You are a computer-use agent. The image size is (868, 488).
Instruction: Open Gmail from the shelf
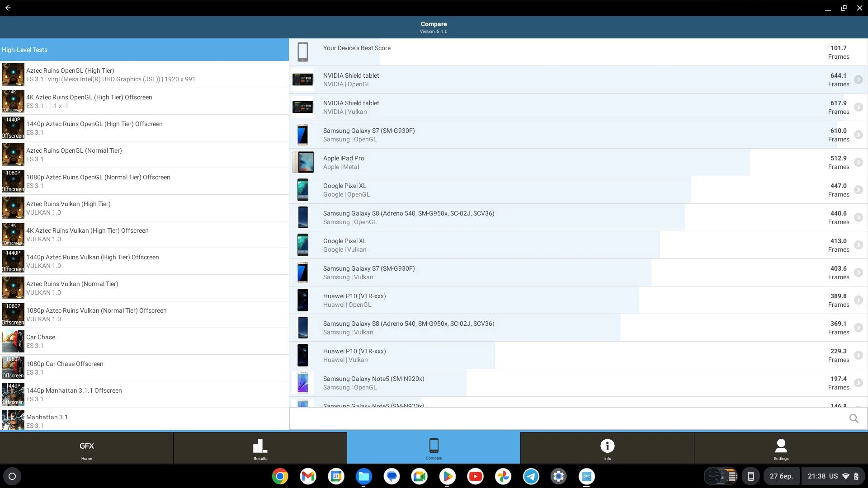(308, 476)
